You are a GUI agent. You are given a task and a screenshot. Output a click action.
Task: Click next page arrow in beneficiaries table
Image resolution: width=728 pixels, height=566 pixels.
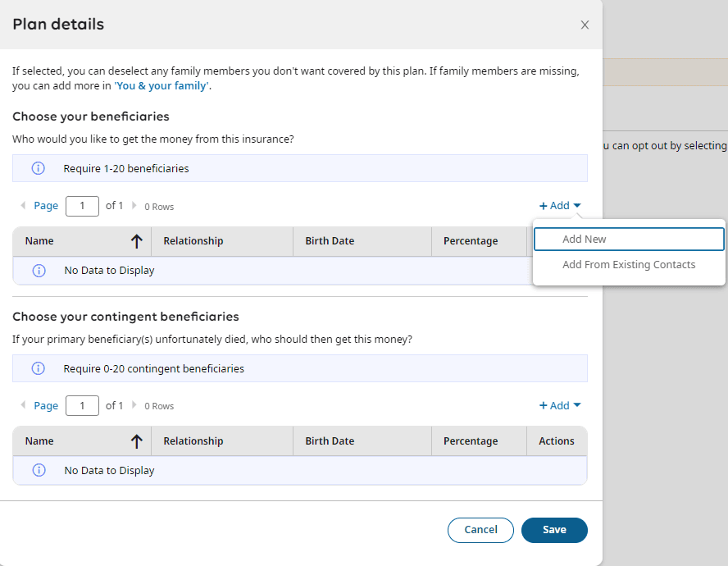coord(134,205)
